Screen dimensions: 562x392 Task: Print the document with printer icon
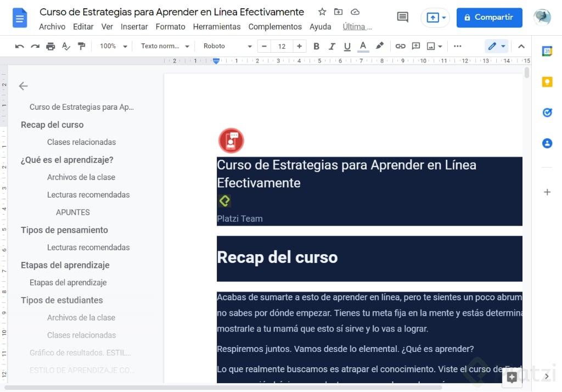click(x=50, y=46)
